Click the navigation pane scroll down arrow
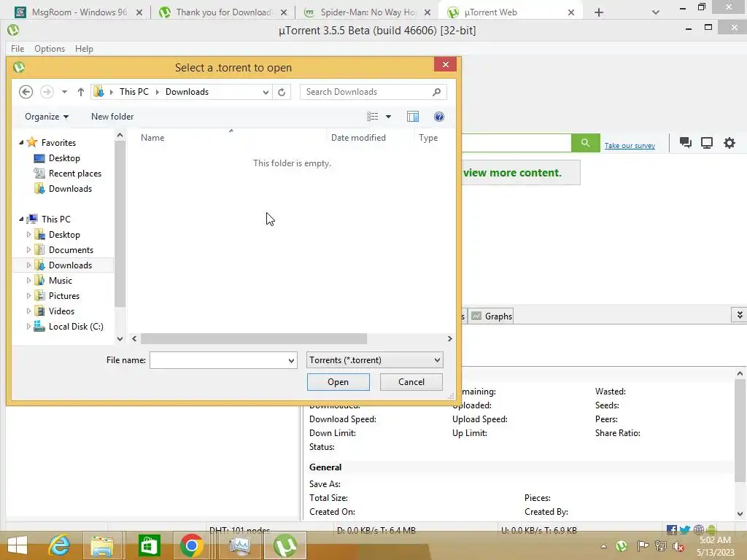747x560 pixels. point(120,338)
